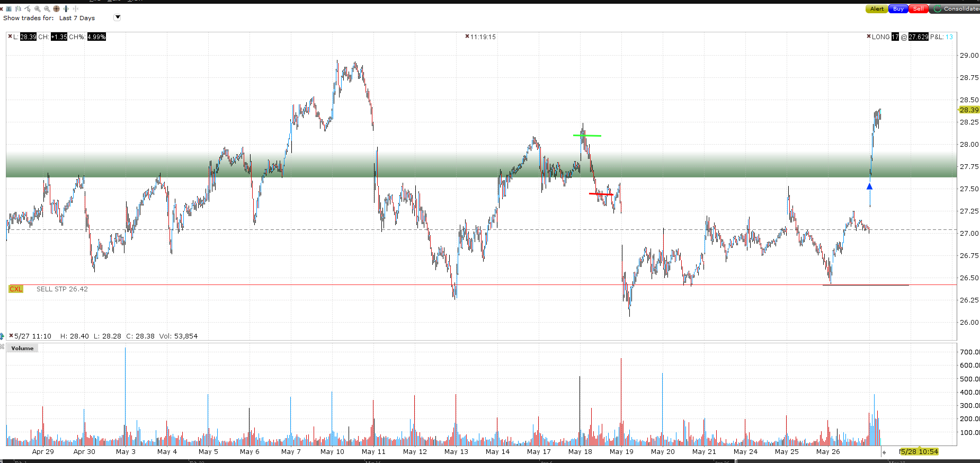Image resolution: width=980 pixels, height=463 pixels.
Task: Dismiss the 5/27 11:10 OHLC bar info X
Action: [11, 336]
